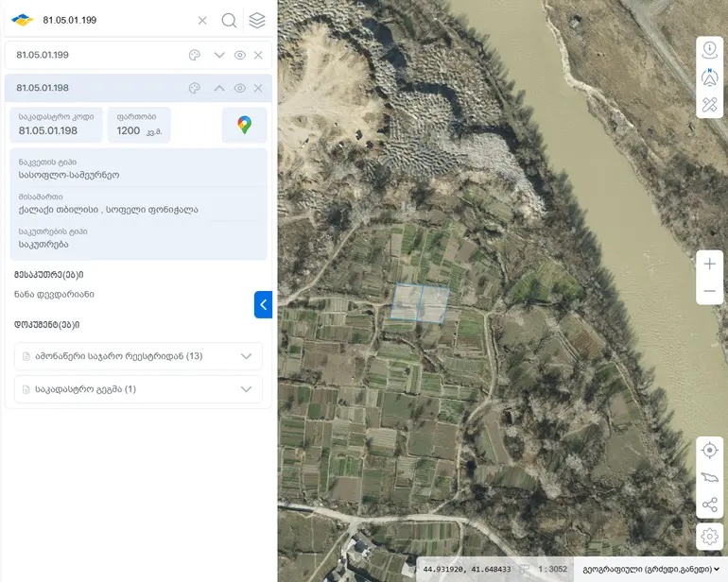The height and width of the screenshot is (582, 728).
Task: Click the cadastre logo icon
Action: coord(23,20)
